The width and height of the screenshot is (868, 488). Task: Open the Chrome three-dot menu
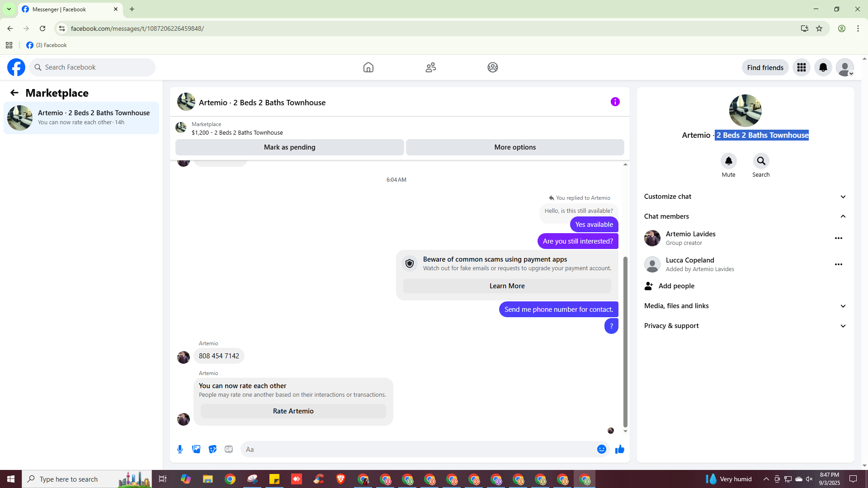coord(858,28)
